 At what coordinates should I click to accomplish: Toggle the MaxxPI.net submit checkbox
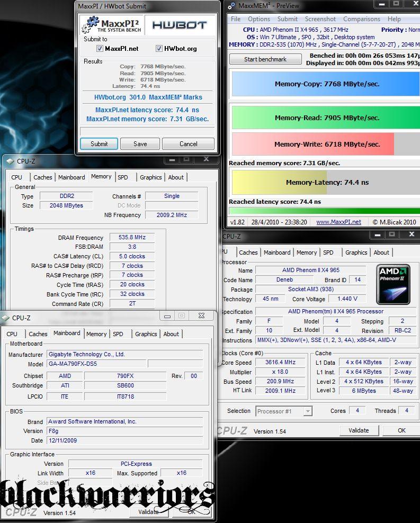[100, 49]
